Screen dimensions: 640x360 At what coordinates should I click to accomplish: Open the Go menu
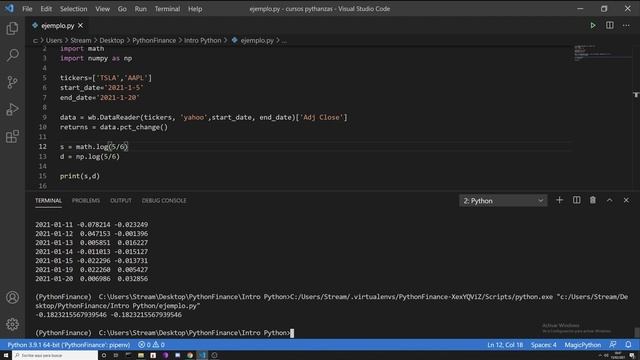(122, 9)
